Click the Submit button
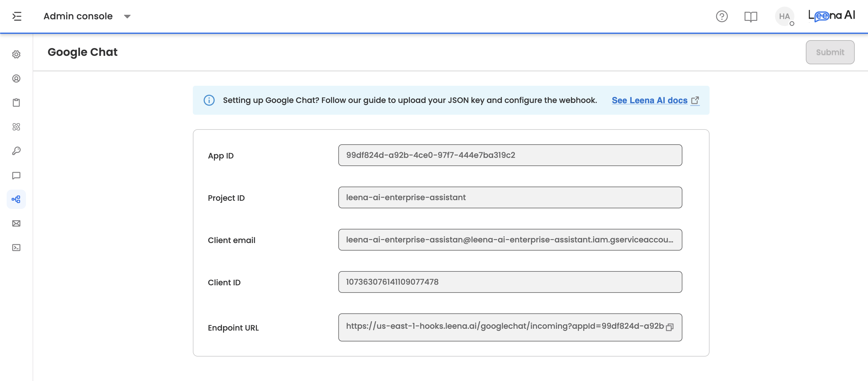The height and width of the screenshot is (381, 868). 830,52
